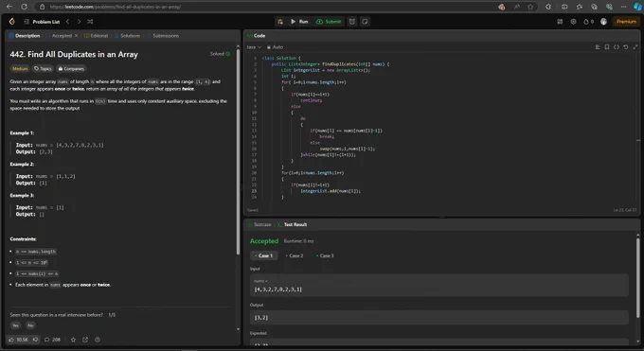Click the browser back arrow
Image resolution: width=644 pixels, height=351 pixels.
coord(9,7)
